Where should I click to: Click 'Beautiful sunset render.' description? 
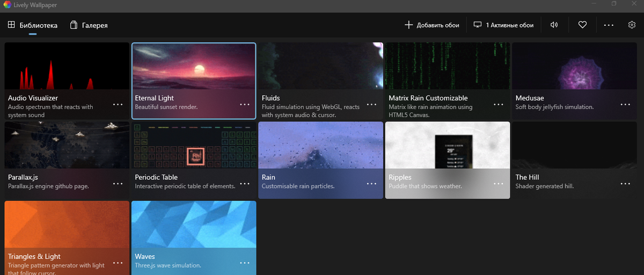point(166,107)
